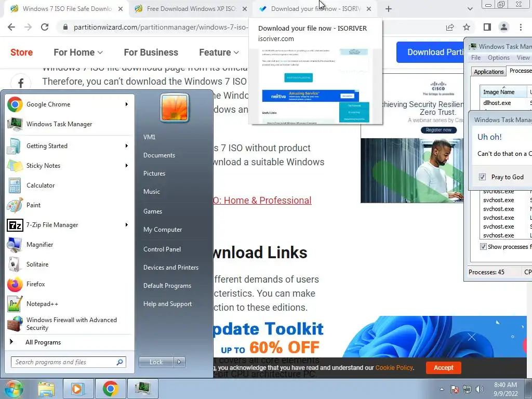
Task: Open Documents from Start menu
Action: tap(159, 155)
